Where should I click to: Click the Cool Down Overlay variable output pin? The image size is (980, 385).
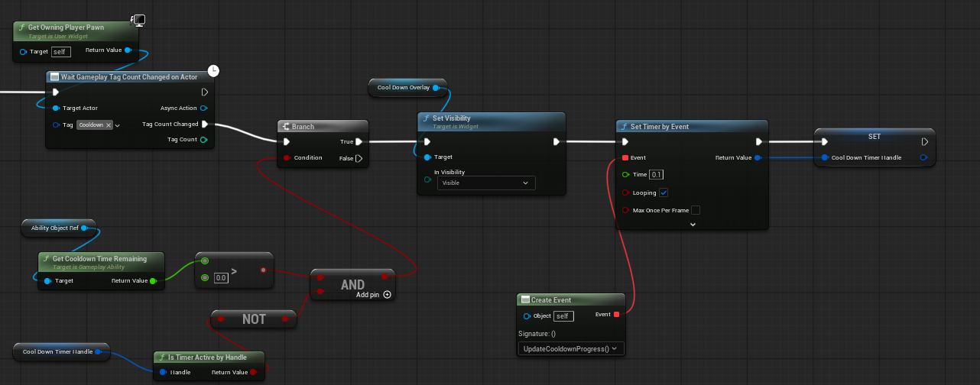point(436,88)
